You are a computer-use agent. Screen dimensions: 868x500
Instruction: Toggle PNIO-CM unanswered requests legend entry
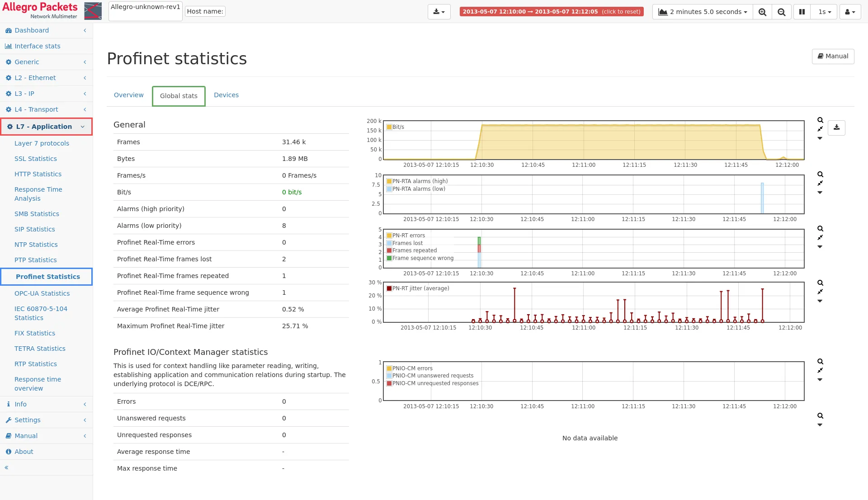click(x=432, y=376)
